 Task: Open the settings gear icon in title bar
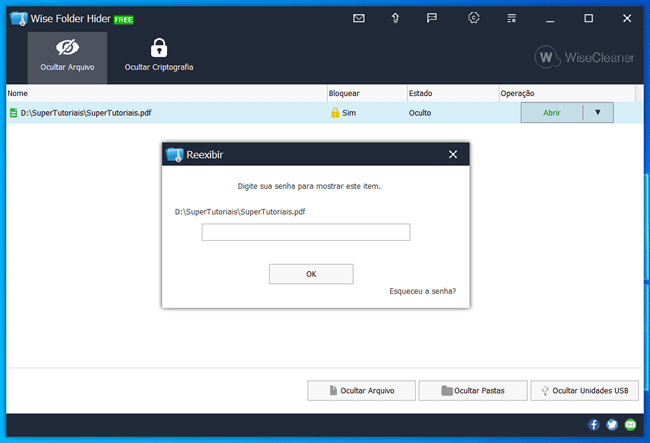(x=473, y=18)
